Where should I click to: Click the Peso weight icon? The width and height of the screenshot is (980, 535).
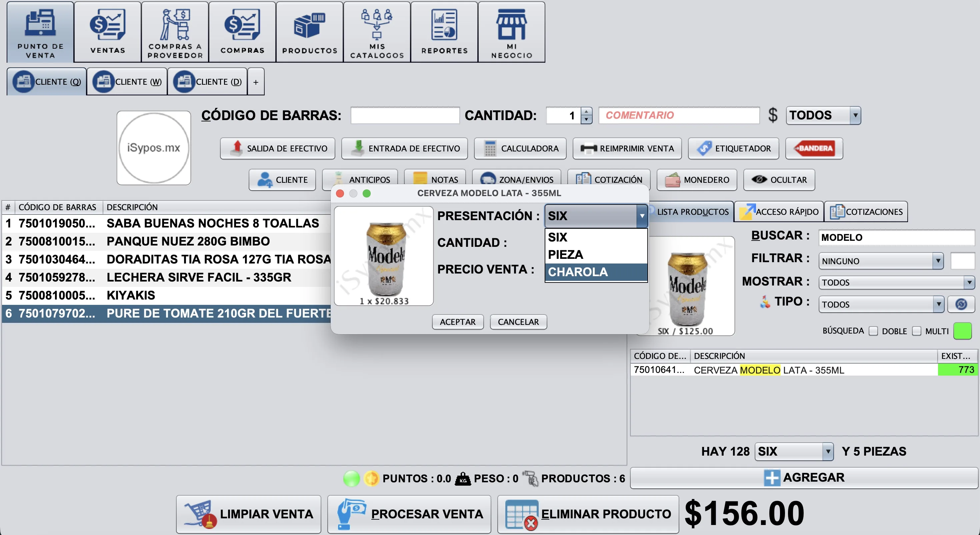[463, 479]
